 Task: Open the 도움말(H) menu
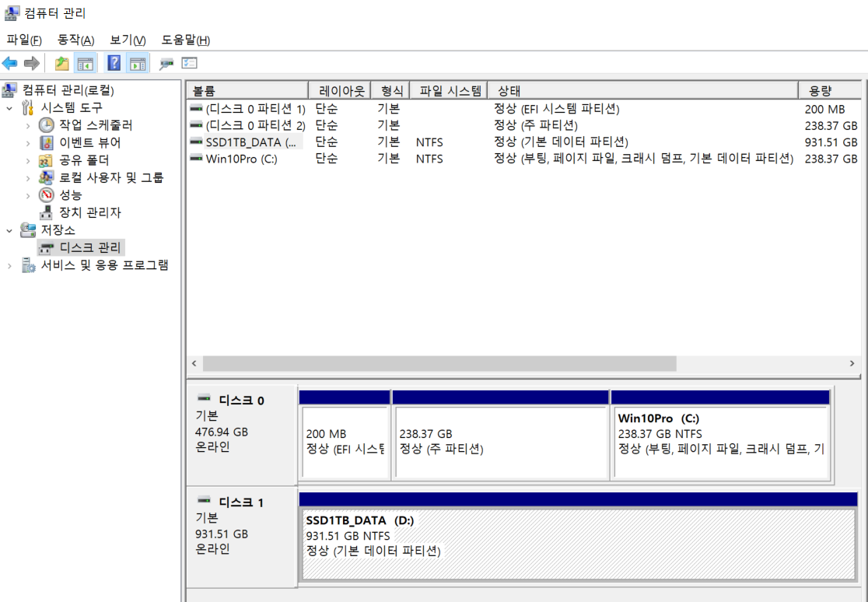pos(185,40)
